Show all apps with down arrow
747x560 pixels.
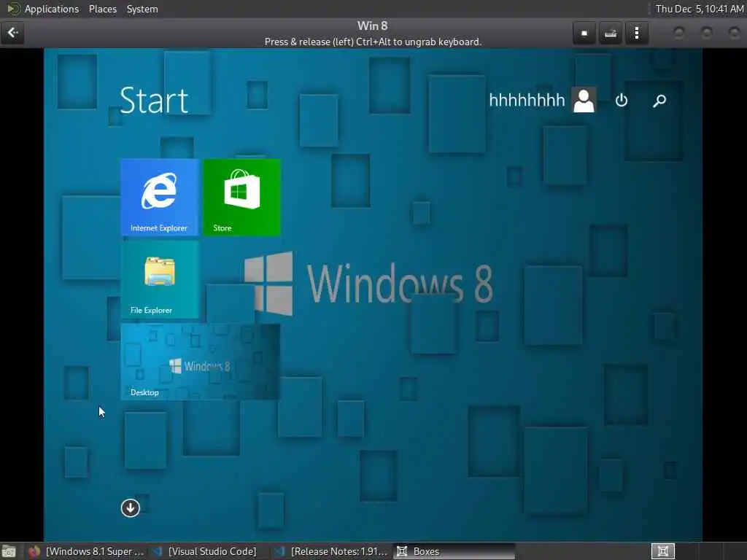tap(130, 508)
